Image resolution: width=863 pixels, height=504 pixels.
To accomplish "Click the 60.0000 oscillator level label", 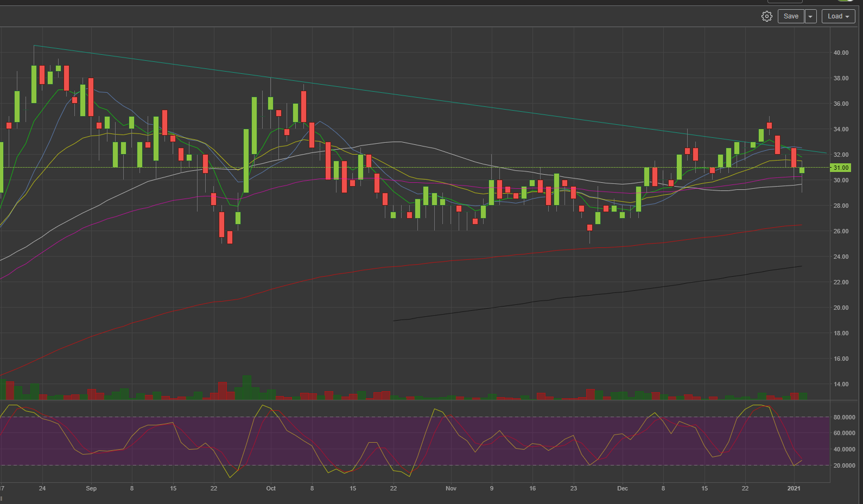I will point(844,433).
